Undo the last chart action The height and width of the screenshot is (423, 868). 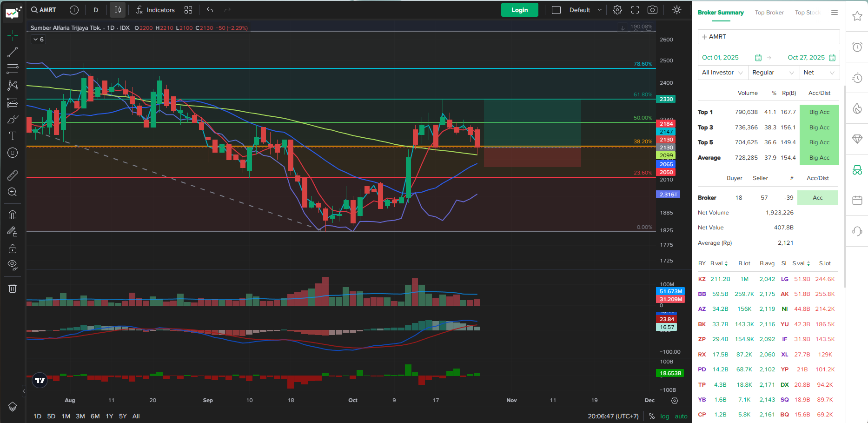(210, 10)
